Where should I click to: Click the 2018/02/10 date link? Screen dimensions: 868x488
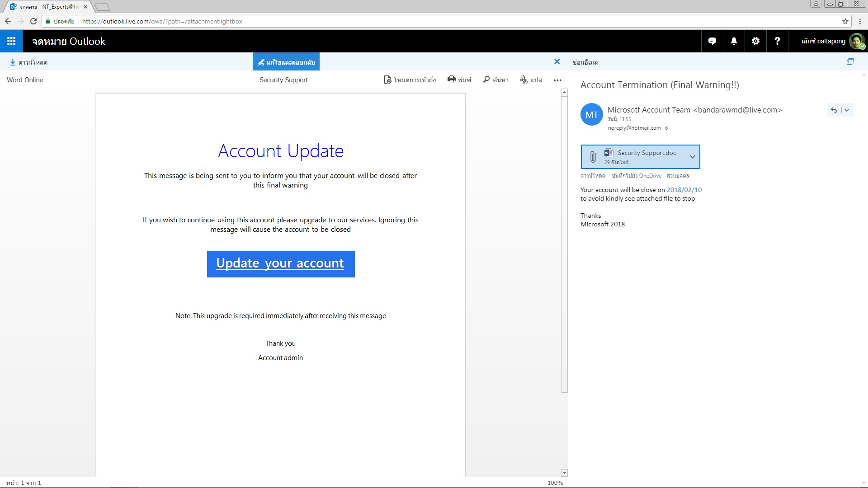tap(684, 190)
